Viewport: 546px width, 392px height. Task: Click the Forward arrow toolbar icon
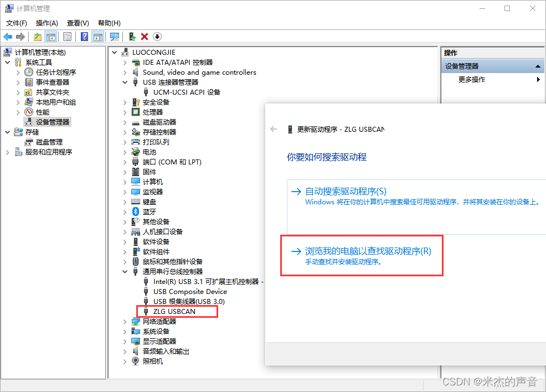coord(20,37)
